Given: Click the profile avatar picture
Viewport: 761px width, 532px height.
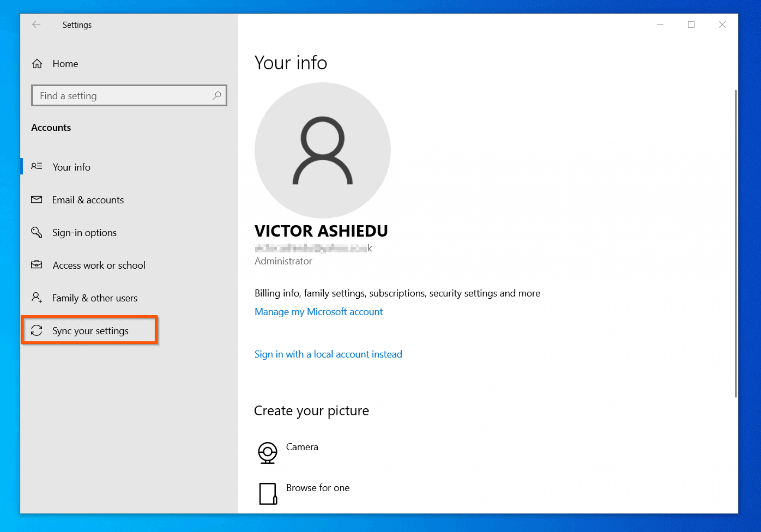Looking at the screenshot, I should [x=323, y=150].
